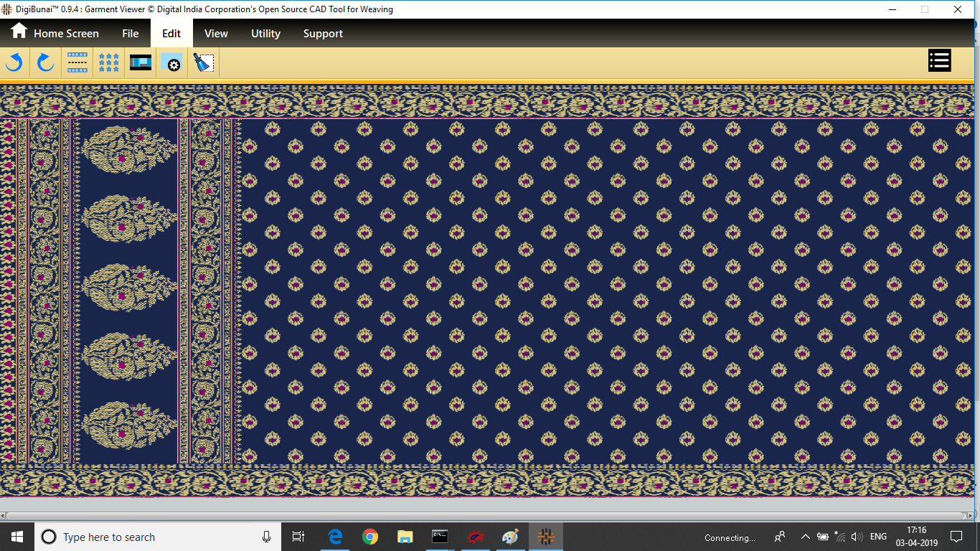Open the File menu
This screenshot has width=980, height=551.
(130, 34)
